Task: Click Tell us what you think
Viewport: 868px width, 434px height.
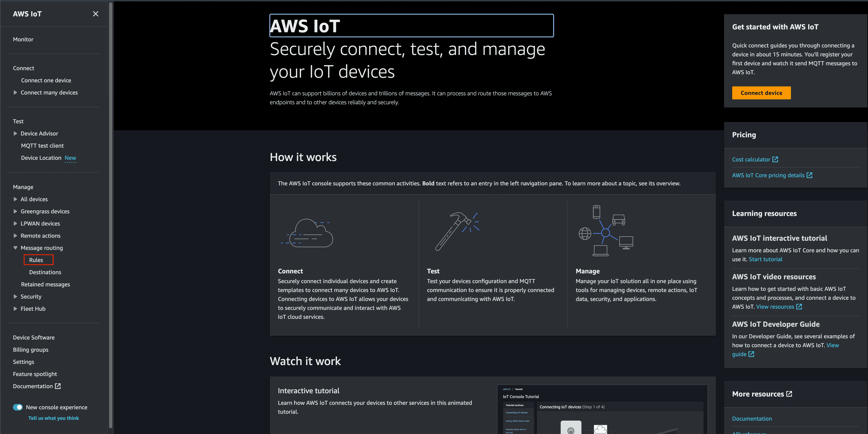Action: [x=54, y=418]
